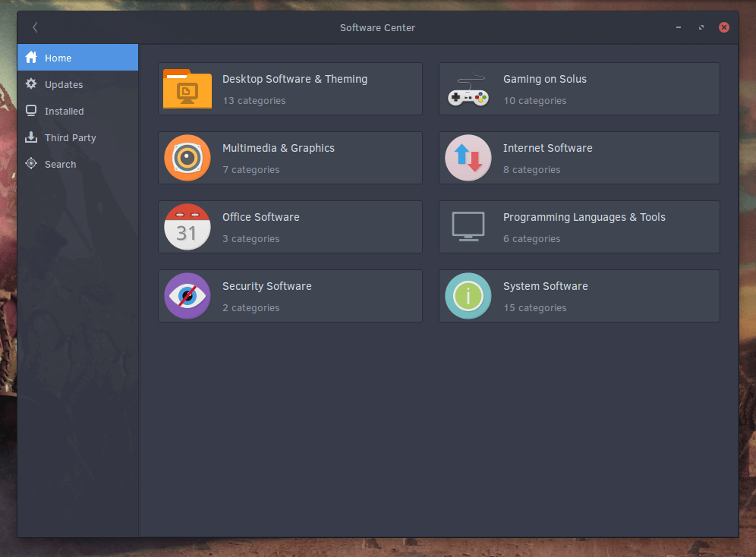Open the Updates section in sidebar
Viewport: 756px width, 557px height.
[x=64, y=85]
